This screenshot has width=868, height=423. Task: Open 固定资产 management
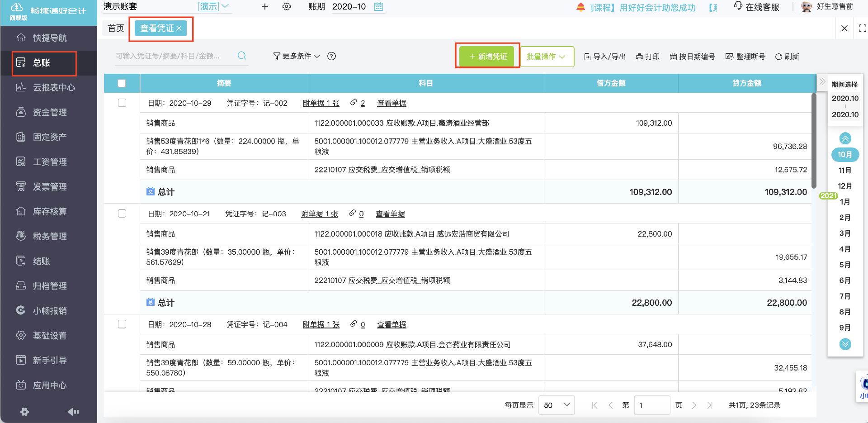click(x=50, y=137)
